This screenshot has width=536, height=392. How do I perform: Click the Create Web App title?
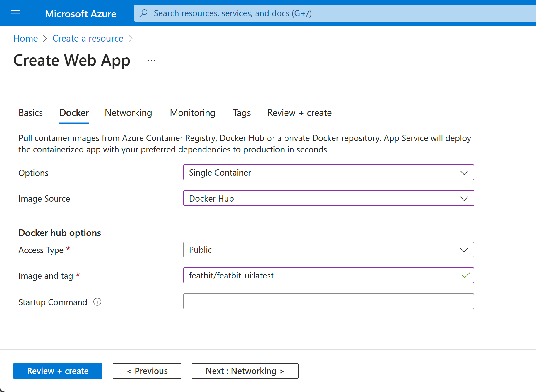point(72,61)
